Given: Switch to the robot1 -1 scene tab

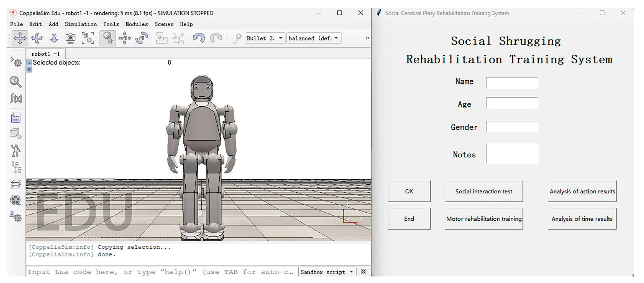Looking at the screenshot, I should [45, 54].
